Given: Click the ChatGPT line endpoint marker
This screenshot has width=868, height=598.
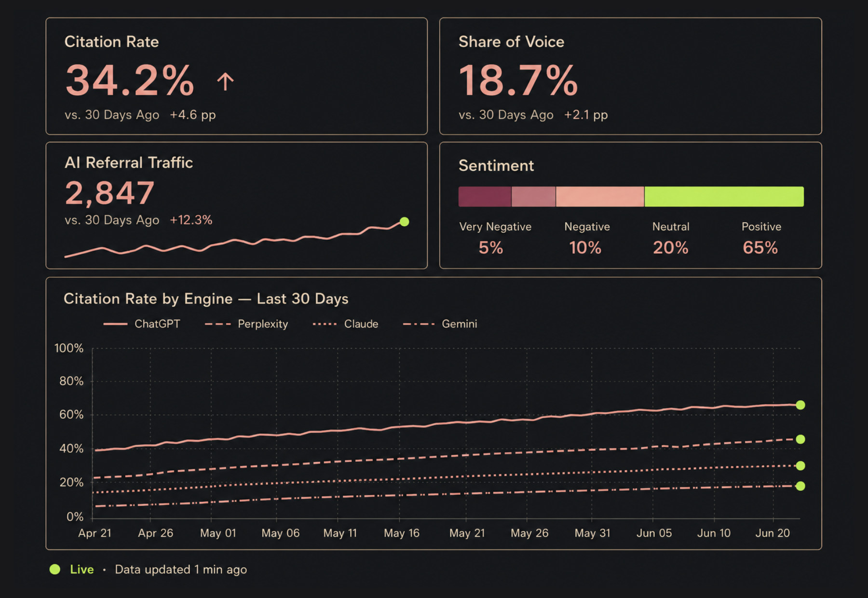Looking at the screenshot, I should pos(800,405).
